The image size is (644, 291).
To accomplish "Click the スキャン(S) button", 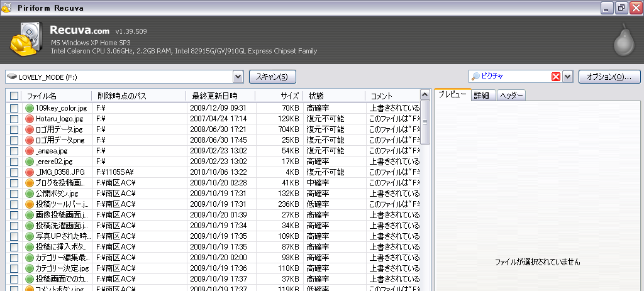I will [272, 76].
